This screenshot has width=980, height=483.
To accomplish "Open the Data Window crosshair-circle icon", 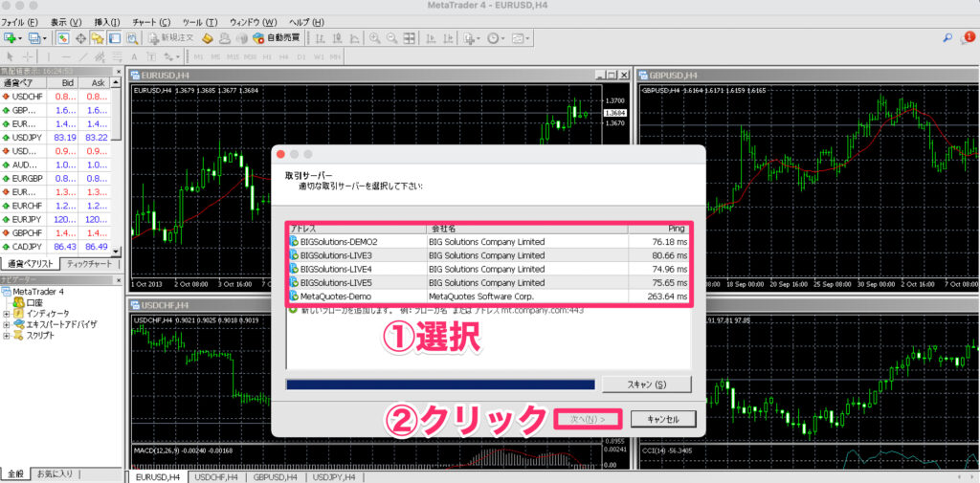I will pos(80,38).
